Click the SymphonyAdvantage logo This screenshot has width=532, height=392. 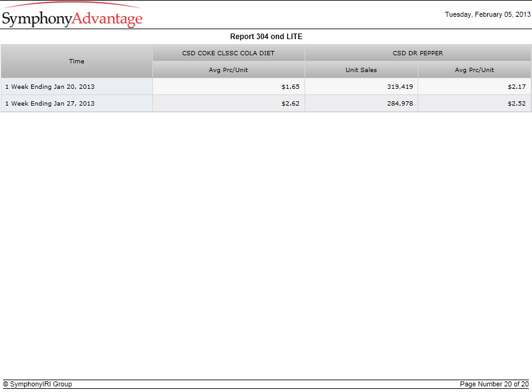tap(72, 16)
